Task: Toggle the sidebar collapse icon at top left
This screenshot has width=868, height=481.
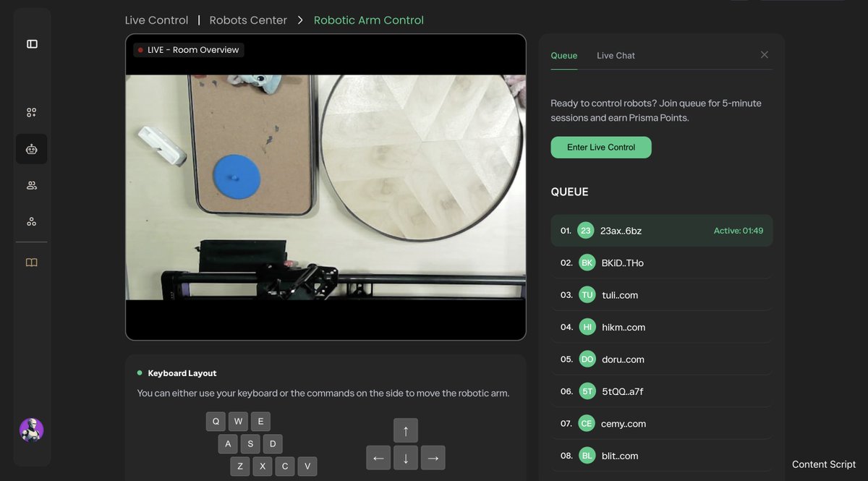Action: pyautogui.click(x=31, y=43)
